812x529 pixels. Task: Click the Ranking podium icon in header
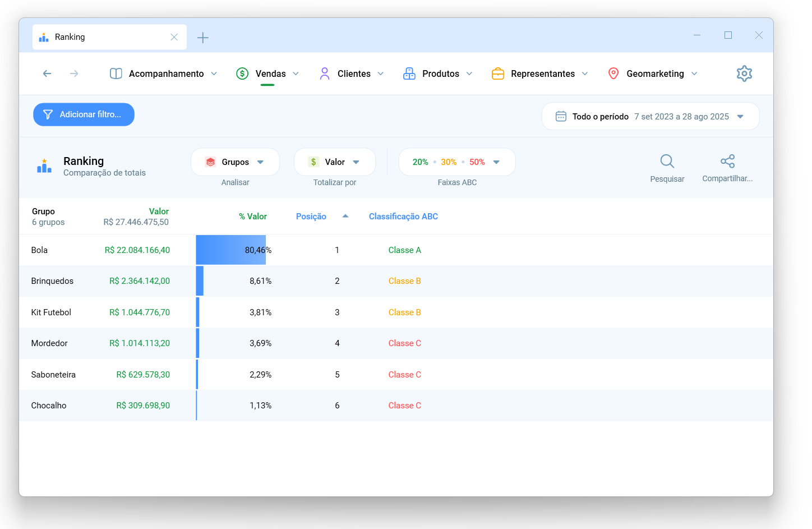point(44,165)
